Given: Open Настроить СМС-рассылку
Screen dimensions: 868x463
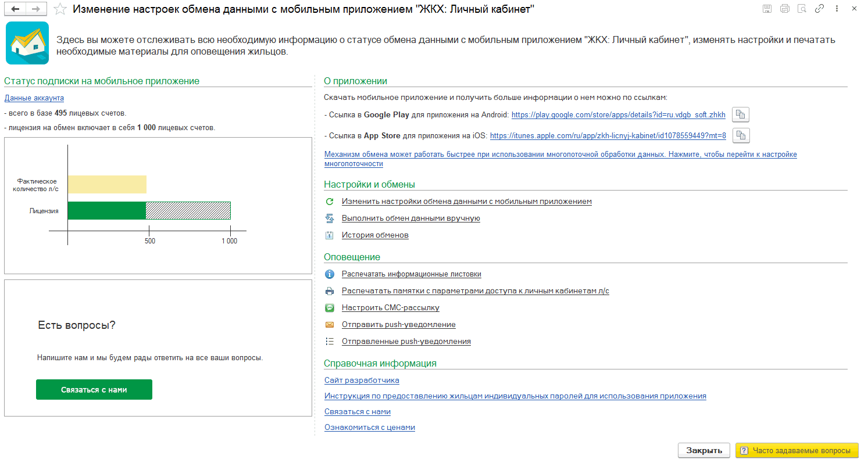Looking at the screenshot, I should [x=390, y=308].
